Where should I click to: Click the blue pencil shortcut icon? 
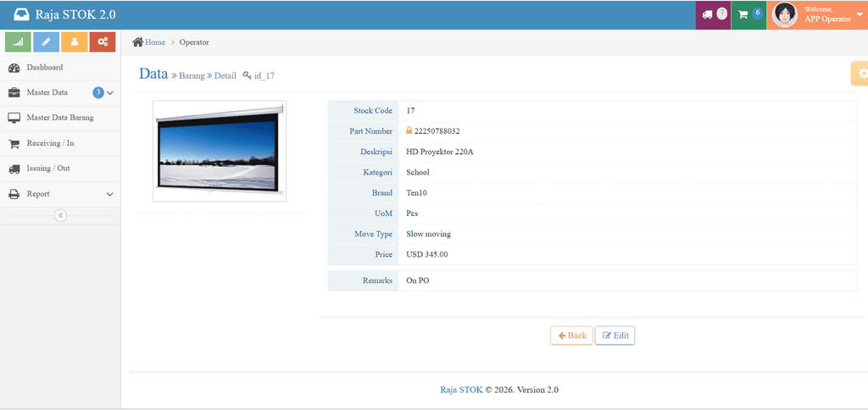pyautogui.click(x=47, y=42)
